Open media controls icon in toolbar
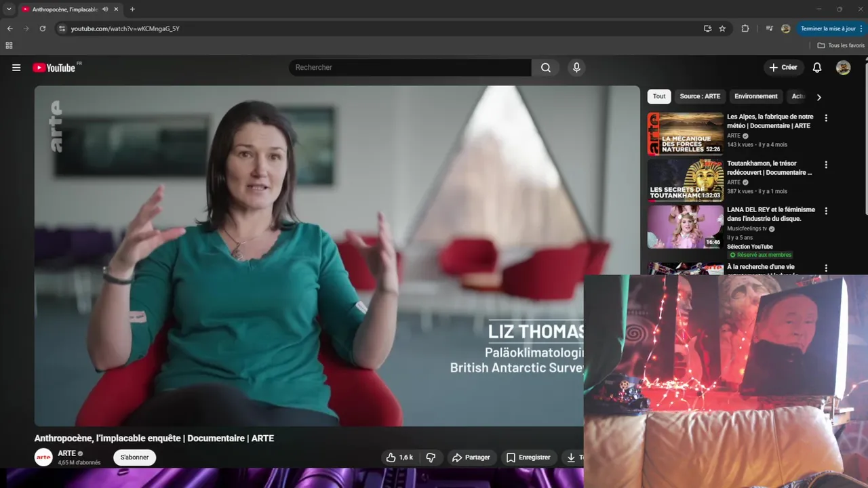 coord(770,28)
